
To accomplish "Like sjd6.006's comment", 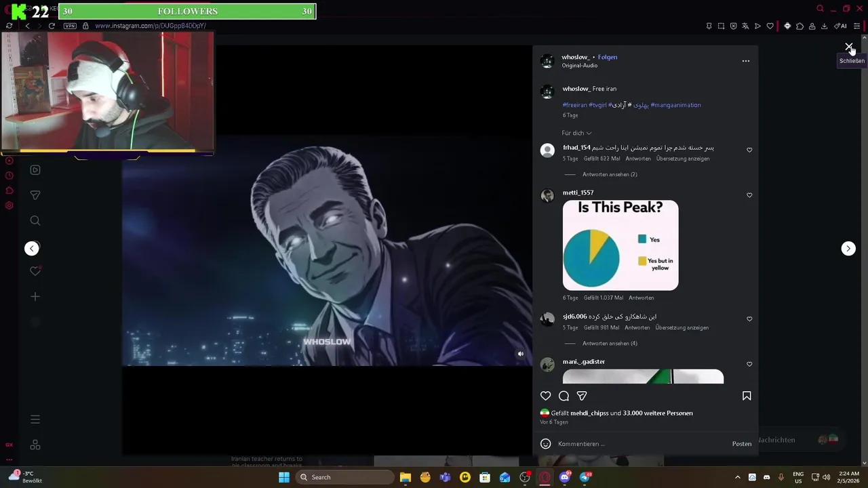I will tap(749, 319).
